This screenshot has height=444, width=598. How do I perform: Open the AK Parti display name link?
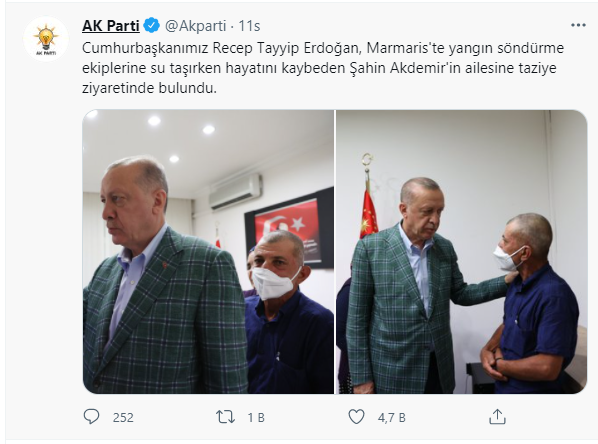click(111, 26)
